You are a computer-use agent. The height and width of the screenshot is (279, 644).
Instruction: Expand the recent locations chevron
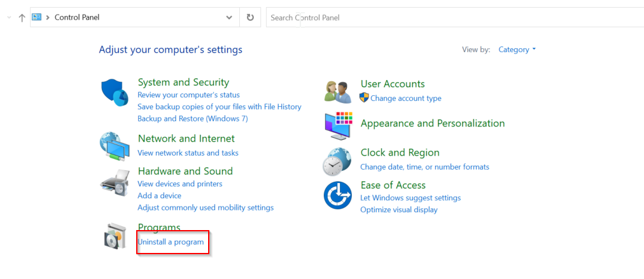pos(9,18)
